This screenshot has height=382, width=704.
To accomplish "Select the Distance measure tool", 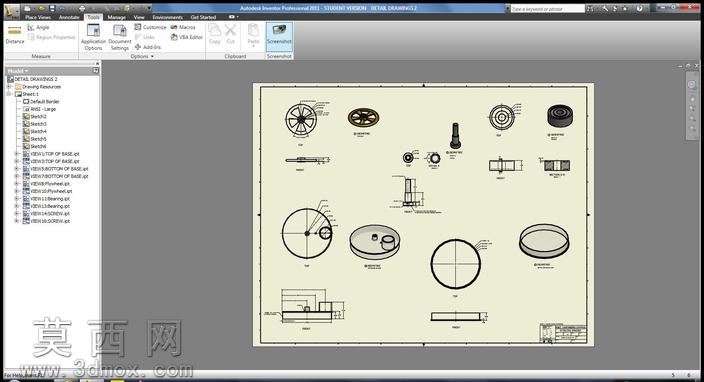I will pos(15,35).
